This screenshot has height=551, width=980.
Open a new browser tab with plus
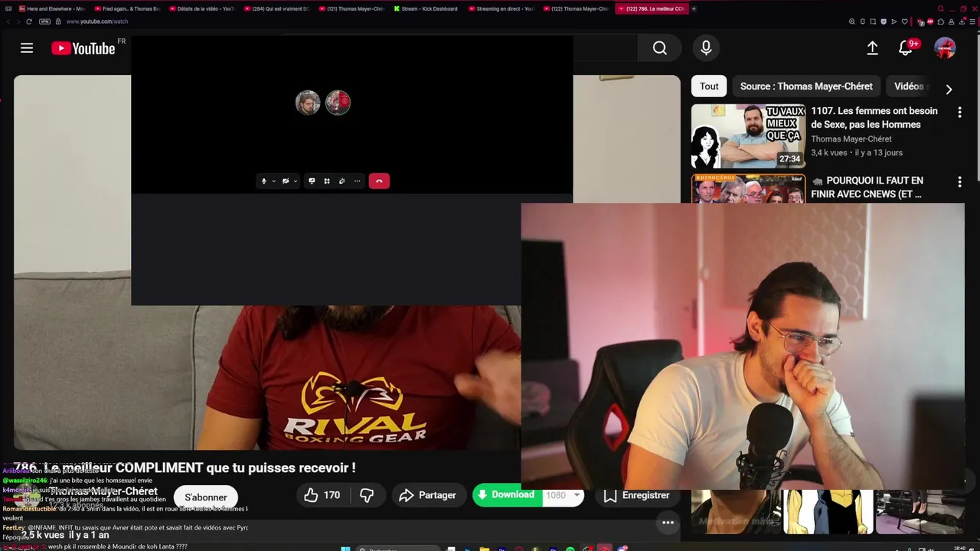[694, 8]
